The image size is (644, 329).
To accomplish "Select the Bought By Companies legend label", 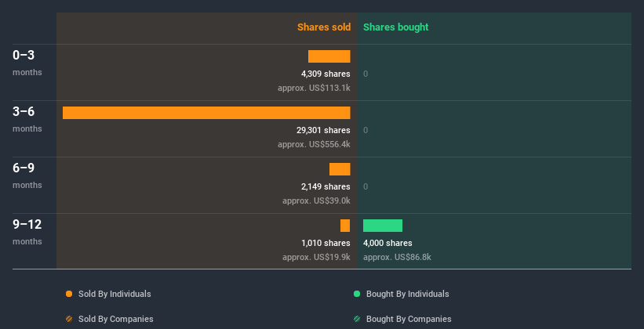I will pos(409,319).
